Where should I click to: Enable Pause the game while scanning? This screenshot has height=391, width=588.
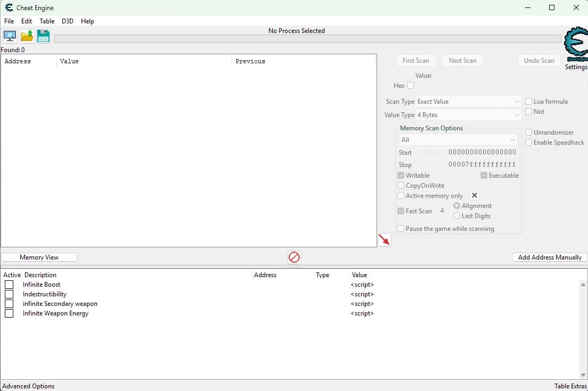coord(401,228)
